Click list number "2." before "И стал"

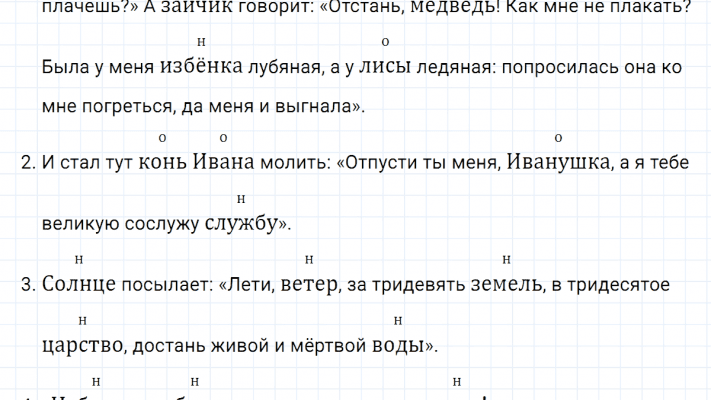tap(29, 163)
